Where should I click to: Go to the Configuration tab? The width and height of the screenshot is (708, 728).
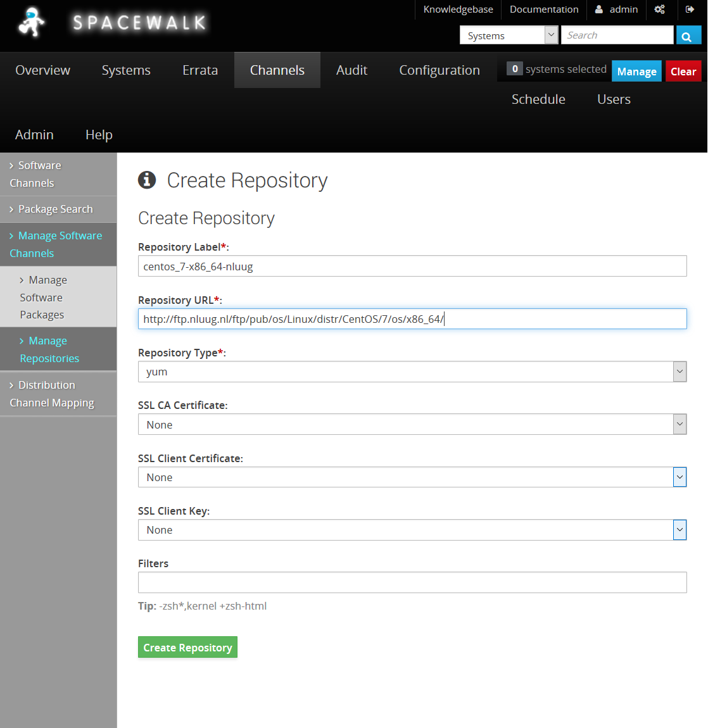pyautogui.click(x=439, y=70)
